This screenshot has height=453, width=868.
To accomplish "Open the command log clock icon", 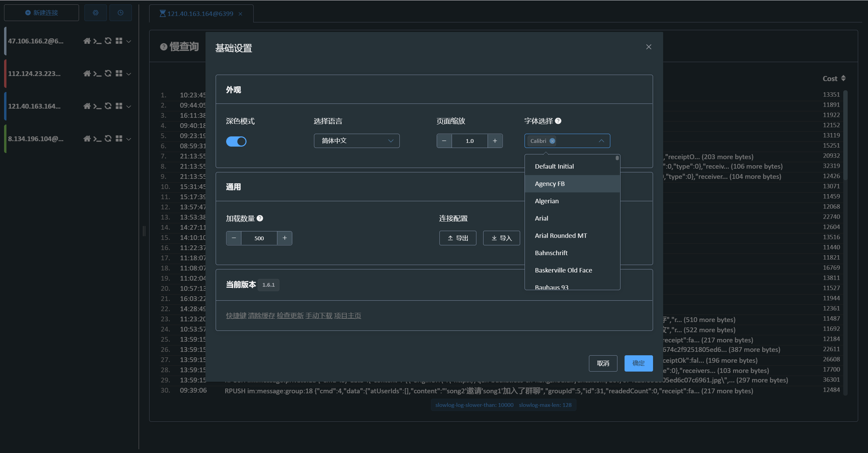I will [120, 13].
